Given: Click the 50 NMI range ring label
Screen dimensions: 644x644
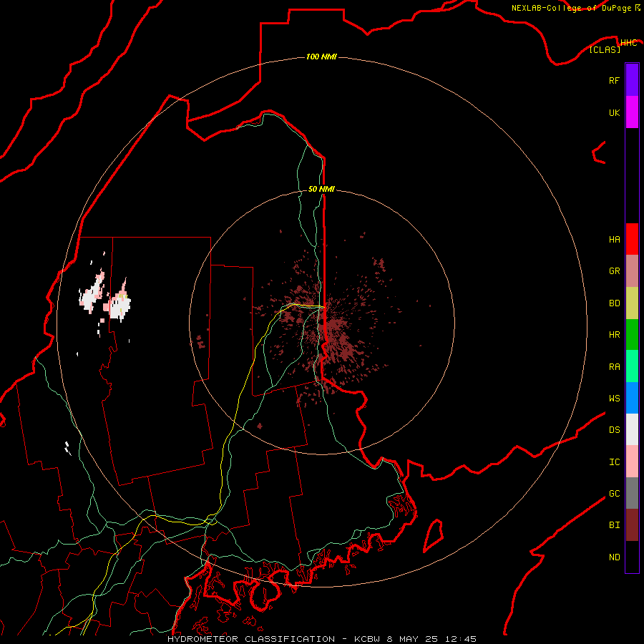Looking at the screenshot, I should (321, 189).
